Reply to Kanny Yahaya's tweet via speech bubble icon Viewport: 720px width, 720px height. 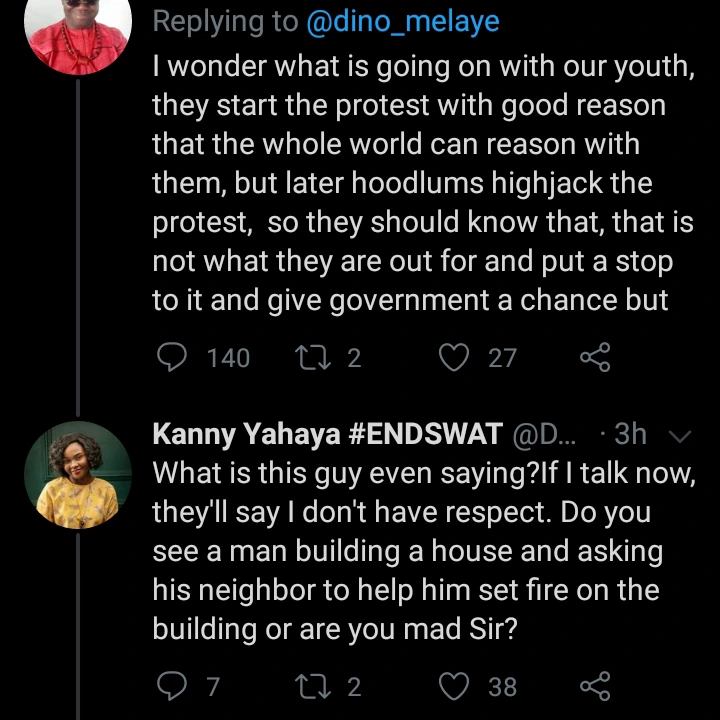(173, 686)
